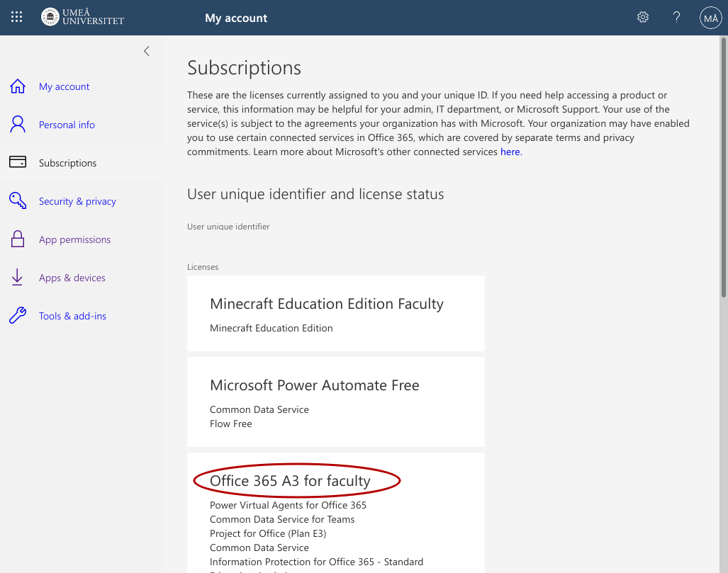Click the wrench icon for Tools & add-ins
Screen dimensions: 728x573
pyautogui.click(x=18, y=315)
